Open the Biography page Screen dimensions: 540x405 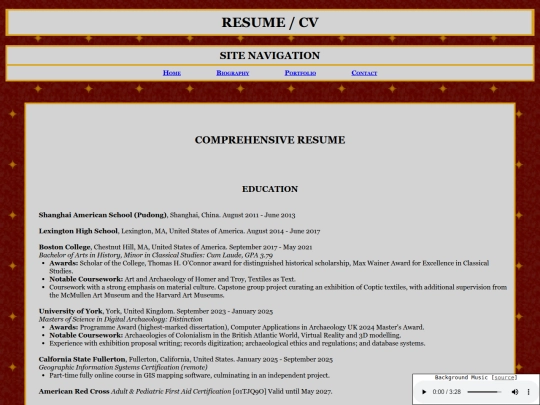(x=233, y=73)
